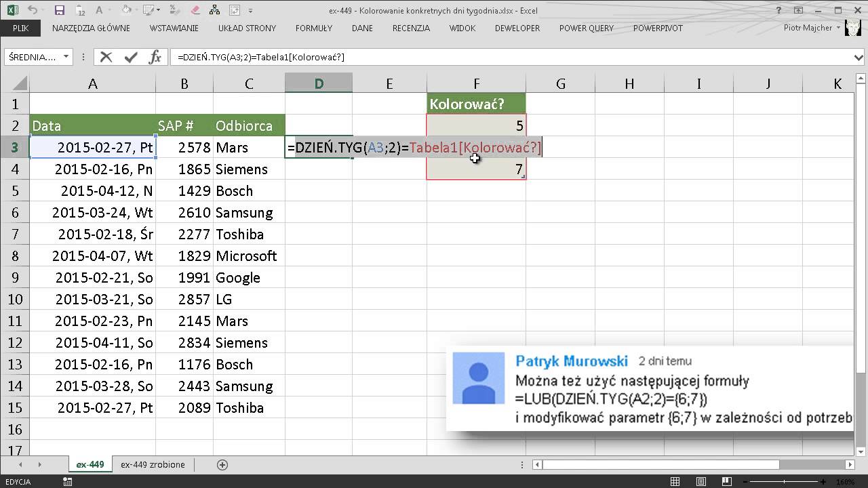868x488 pixels.
Task: Click the vertical scrollbar up arrow
Action: click(861, 79)
